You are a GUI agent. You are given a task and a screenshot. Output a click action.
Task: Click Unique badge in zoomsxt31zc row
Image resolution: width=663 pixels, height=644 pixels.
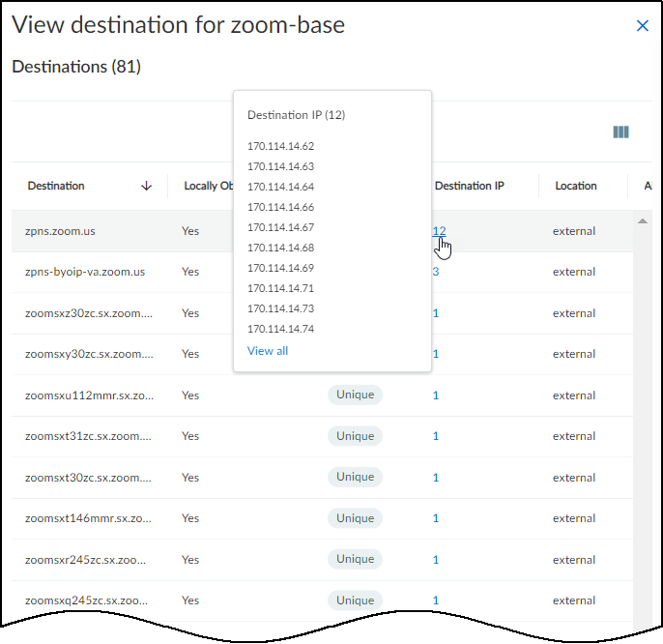tap(355, 436)
